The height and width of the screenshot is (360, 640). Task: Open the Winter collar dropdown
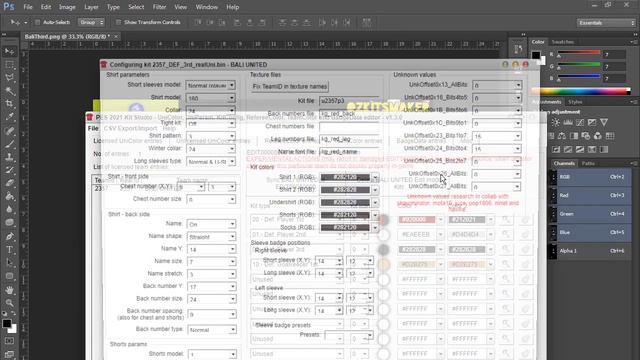click(x=211, y=149)
